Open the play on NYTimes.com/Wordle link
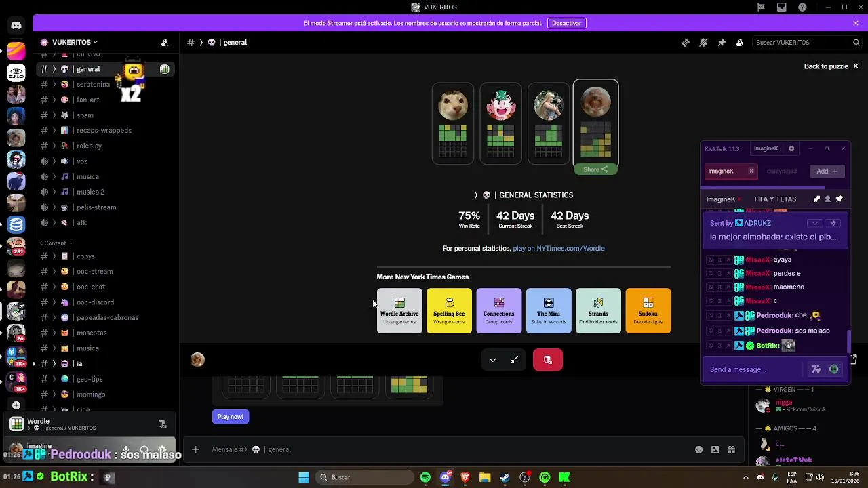The image size is (868, 488). click(559, 248)
